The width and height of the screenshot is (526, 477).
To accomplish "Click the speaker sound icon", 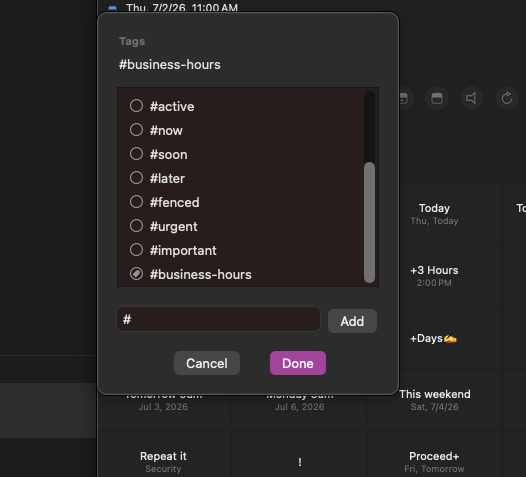I will coord(471,98).
